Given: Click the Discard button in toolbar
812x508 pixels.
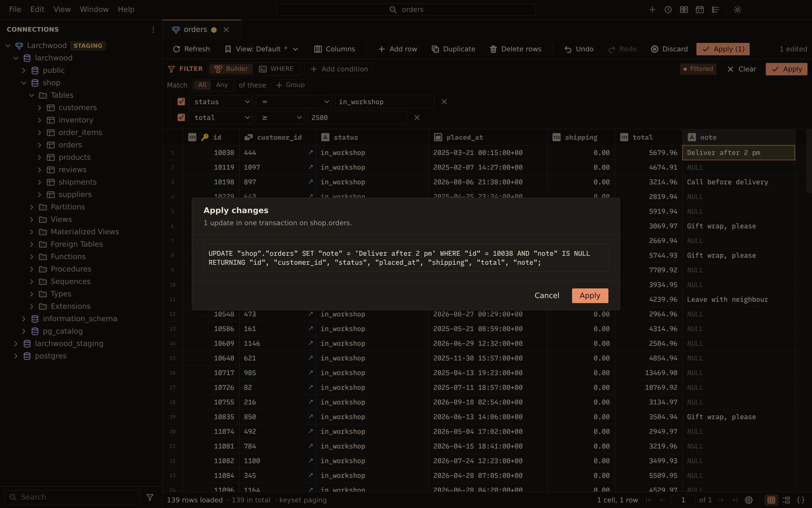Looking at the screenshot, I should pyautogui.click(x=669, y=49).
